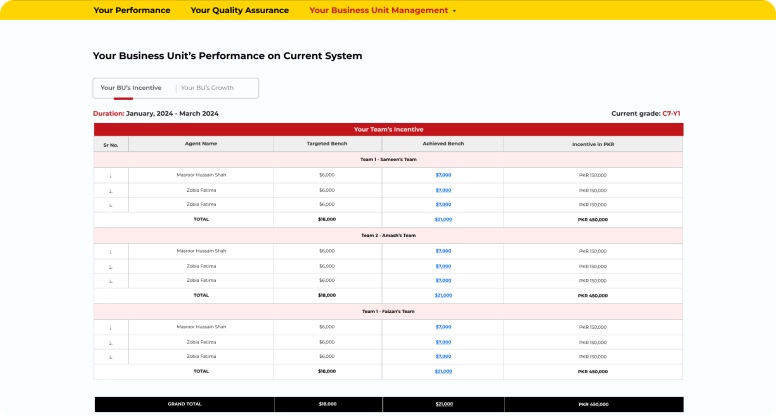Viewport: 776px width, 417px height.
Task: Click the $21,000 total in Faizan's Team
Action: click(x=443, y=371)
